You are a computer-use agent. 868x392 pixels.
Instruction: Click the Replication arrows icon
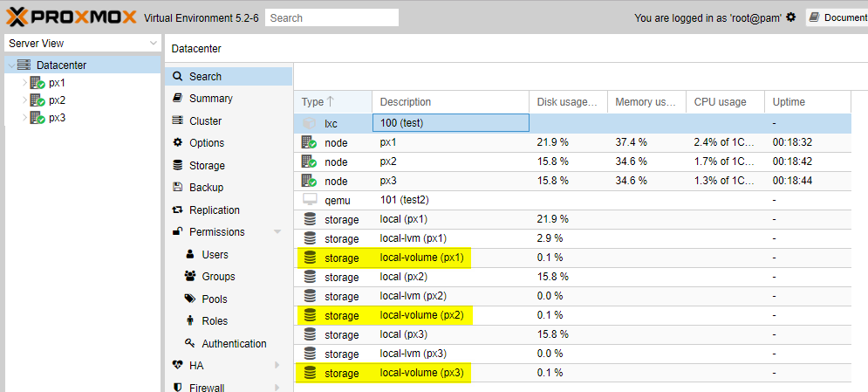(x=178, y=210)
